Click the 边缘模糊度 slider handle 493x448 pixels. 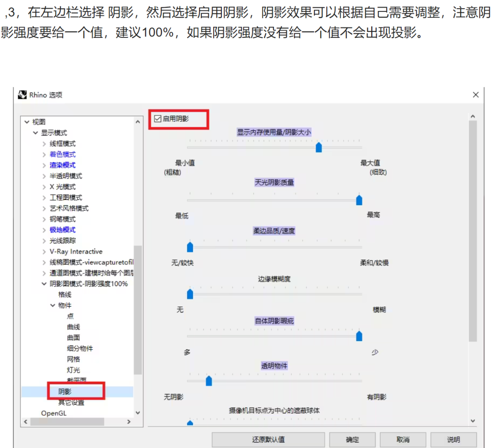pyautogui.click(x=190, y=294)
